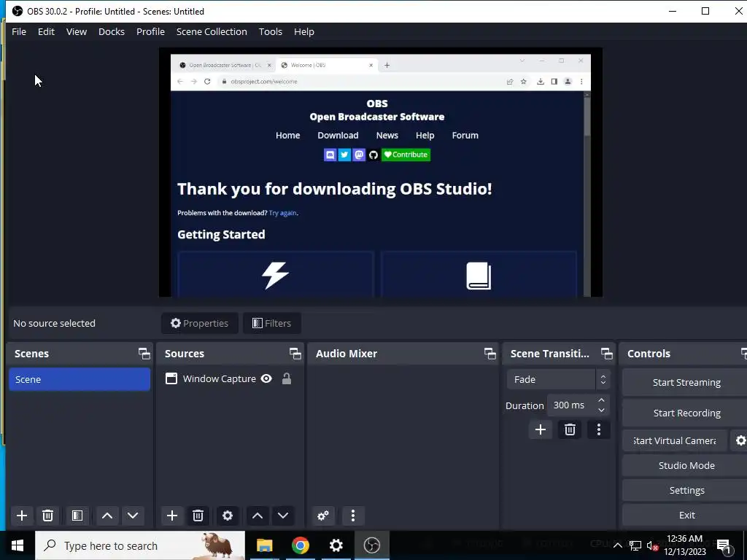Select Scene in the Scenes list

click(80, 379)
